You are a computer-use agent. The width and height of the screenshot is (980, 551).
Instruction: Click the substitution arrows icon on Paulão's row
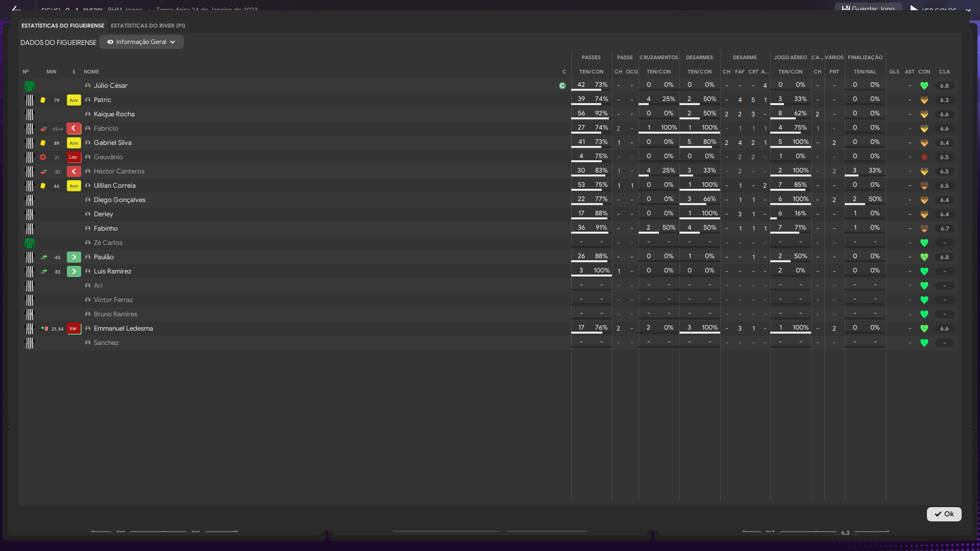(x=44, y=257)
